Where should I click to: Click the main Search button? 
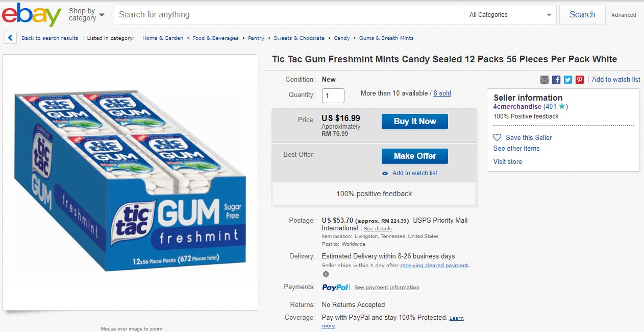tap(582, 15)
